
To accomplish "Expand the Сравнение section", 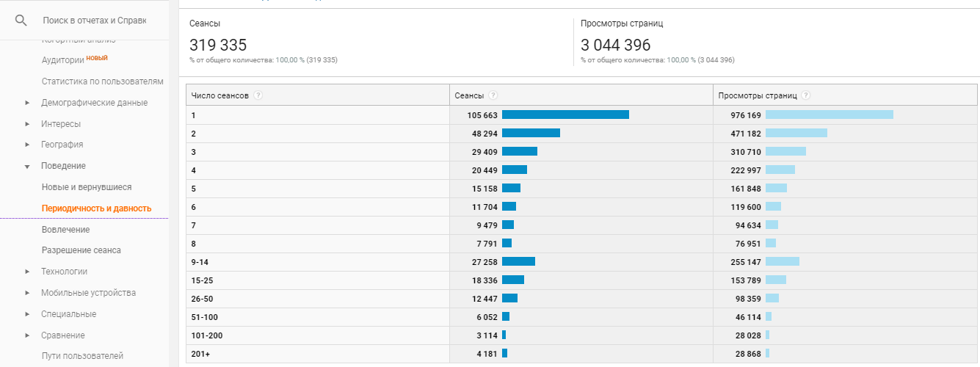I will (27, 335).
